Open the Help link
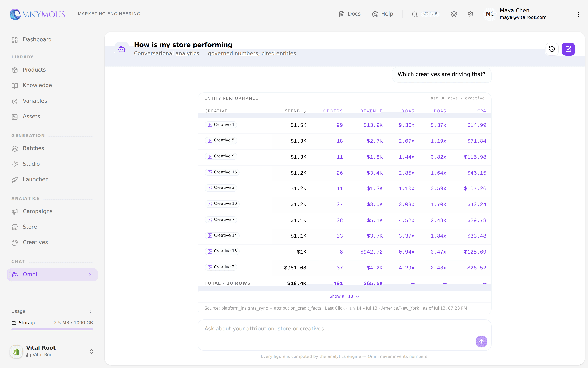Image resolution: width=588 pixels, height=368 pixels. [x=383, y=14]
